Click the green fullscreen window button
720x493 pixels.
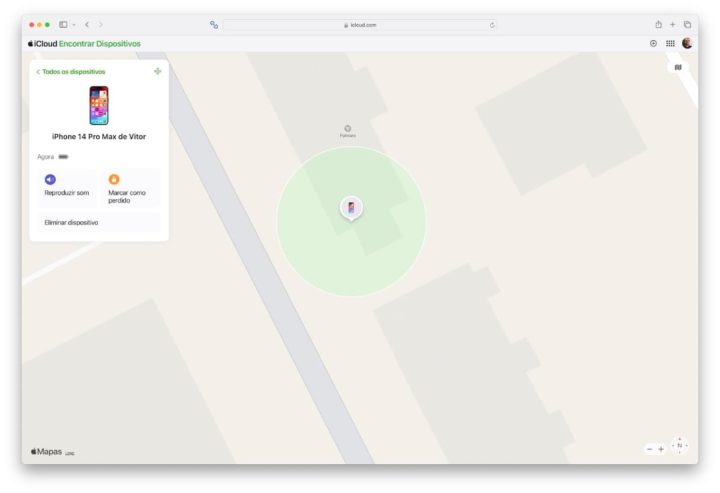coord(47,25)
